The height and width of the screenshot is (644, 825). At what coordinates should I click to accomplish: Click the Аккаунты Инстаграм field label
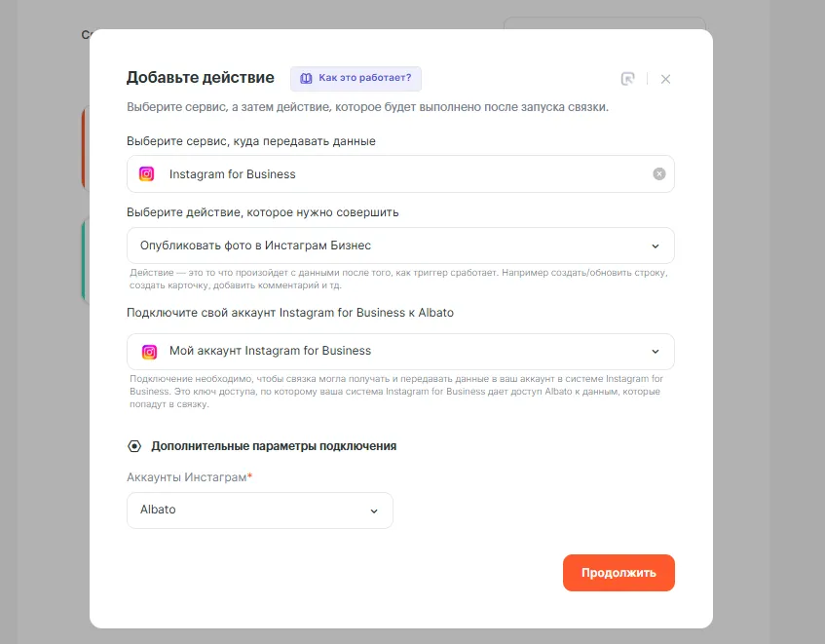click(x=188, y=477)
